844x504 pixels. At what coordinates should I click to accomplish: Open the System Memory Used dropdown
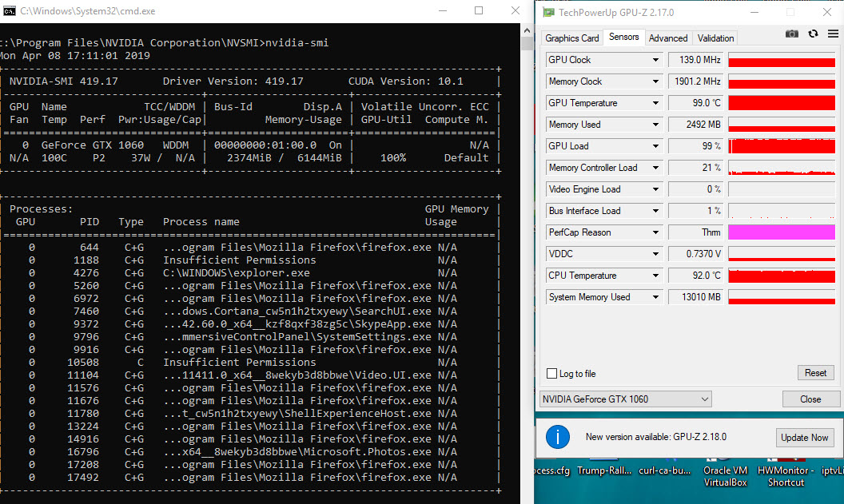(655, 296)
